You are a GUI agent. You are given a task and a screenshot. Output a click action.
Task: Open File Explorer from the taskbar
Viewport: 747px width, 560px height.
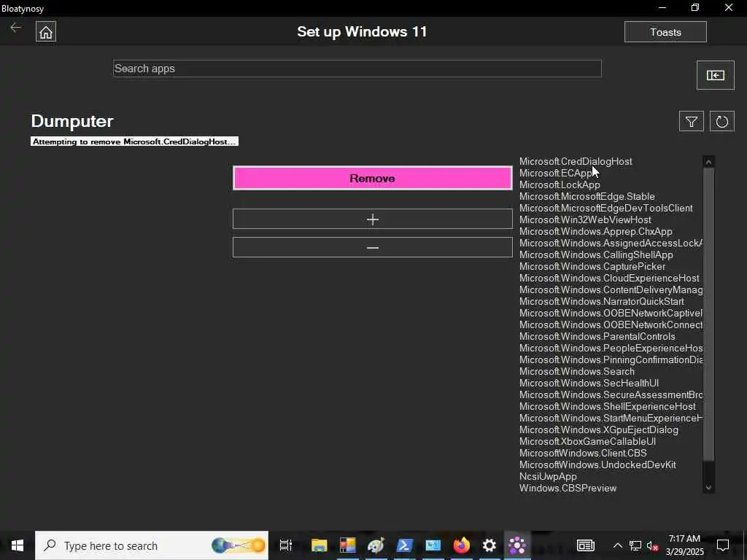coord(320,545)
